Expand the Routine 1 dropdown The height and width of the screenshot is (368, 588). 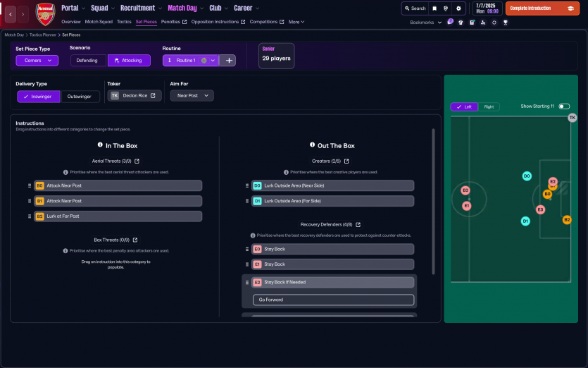click(213, 61)
